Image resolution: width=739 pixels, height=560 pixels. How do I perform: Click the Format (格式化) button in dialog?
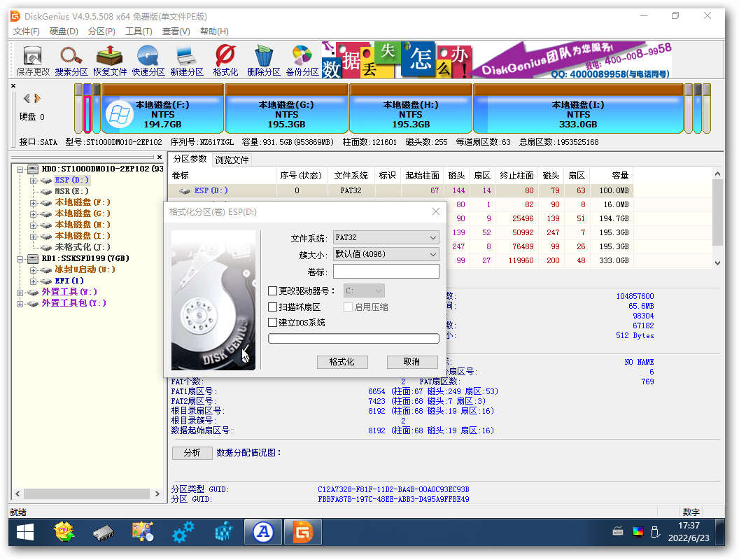point(342,361)
